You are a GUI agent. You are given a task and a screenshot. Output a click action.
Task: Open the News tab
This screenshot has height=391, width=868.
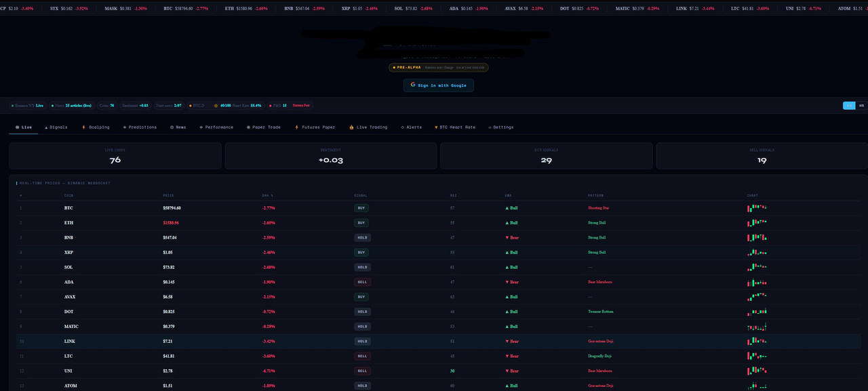[178, 127]
